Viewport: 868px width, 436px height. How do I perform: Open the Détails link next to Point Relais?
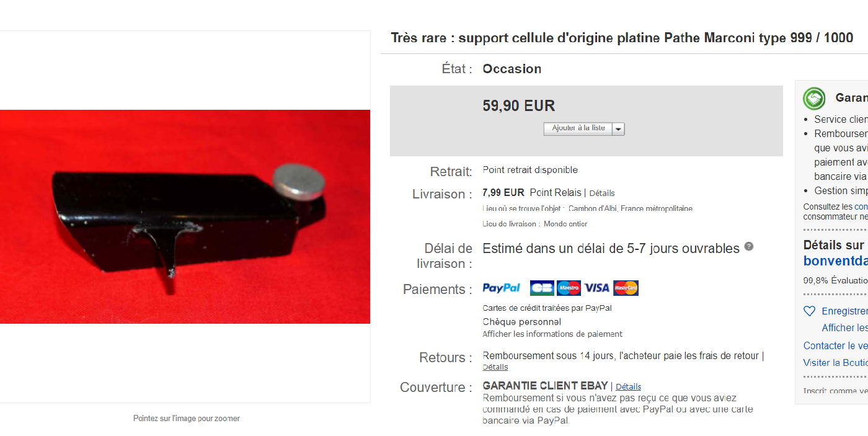point(602,193)
